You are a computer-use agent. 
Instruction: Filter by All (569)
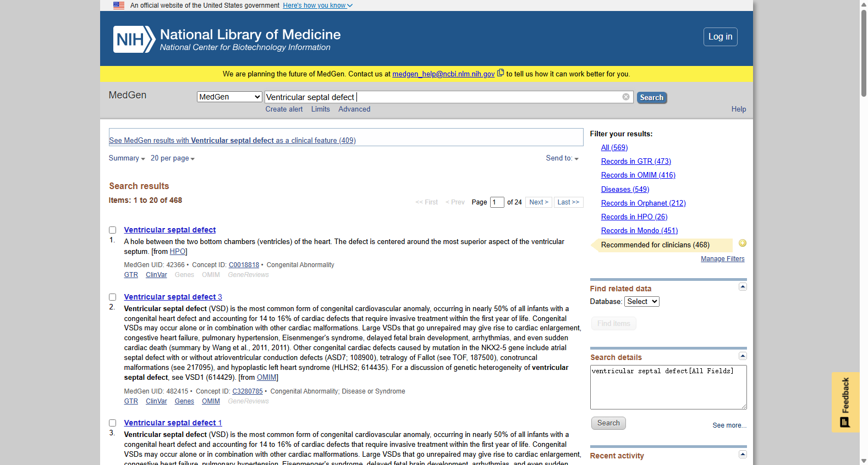pos(614,148)
